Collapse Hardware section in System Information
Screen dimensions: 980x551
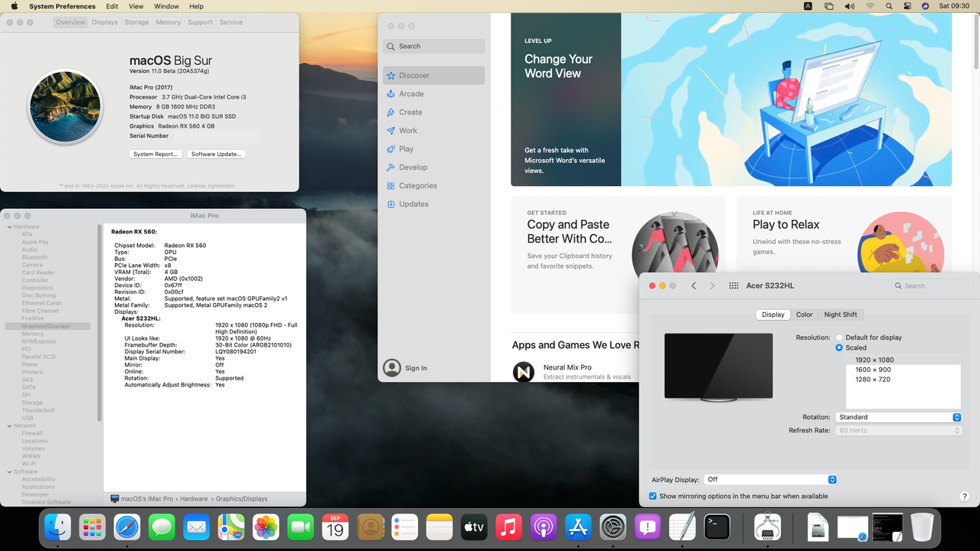pyautogui.click(x=9, y=227)
